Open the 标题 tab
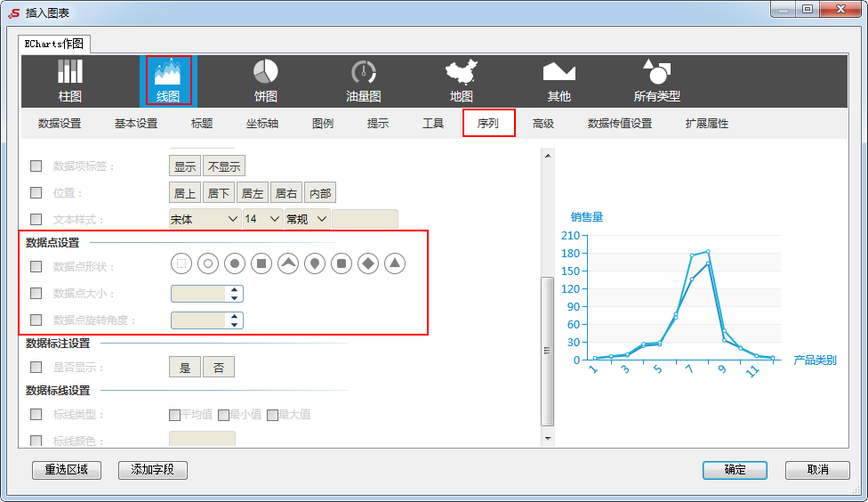Viewport: 868px width, 502px height. pyautogui.click(x=202, y=124)
